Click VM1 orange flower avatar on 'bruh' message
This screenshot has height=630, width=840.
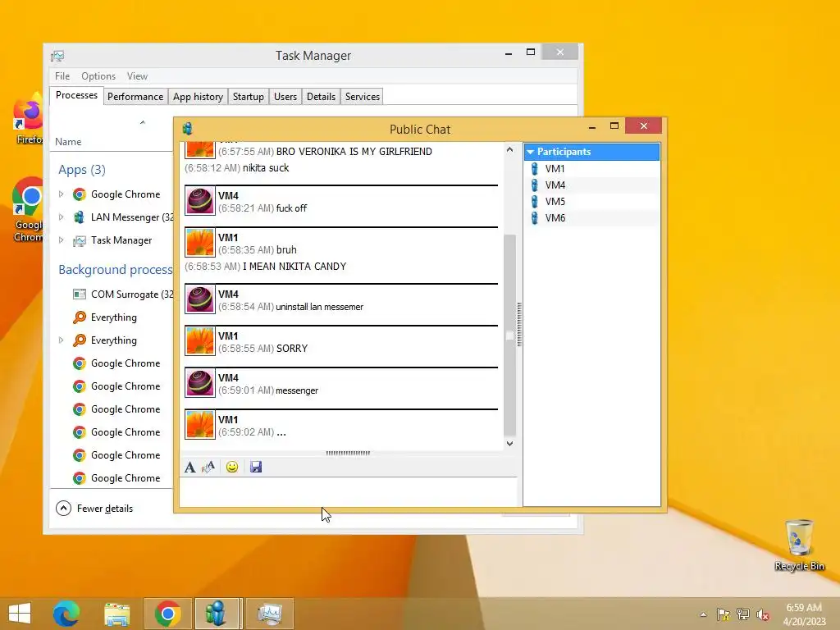[x=200, y=243]
